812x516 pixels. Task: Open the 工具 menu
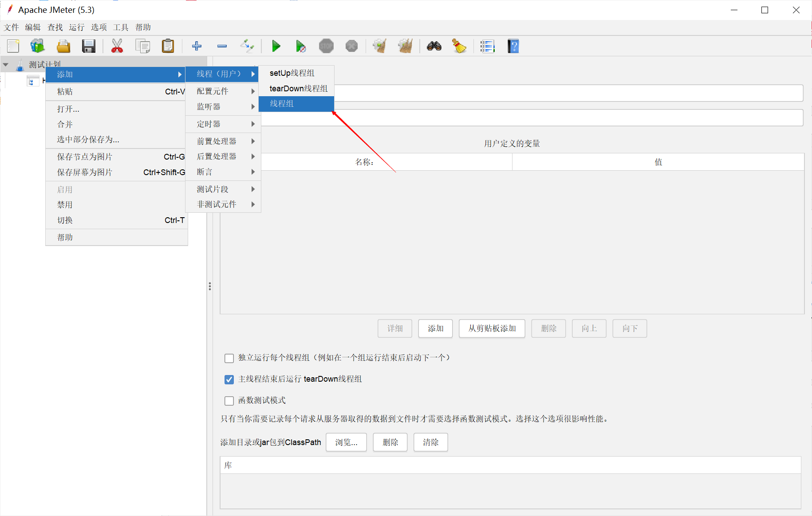(121, 27)
